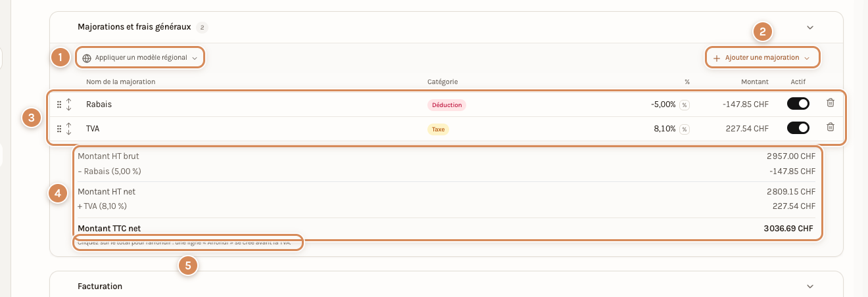This screenshot has width=868, height=297.
Task: Delete the Rabais row with trash icon
Action: coord(831,103)
